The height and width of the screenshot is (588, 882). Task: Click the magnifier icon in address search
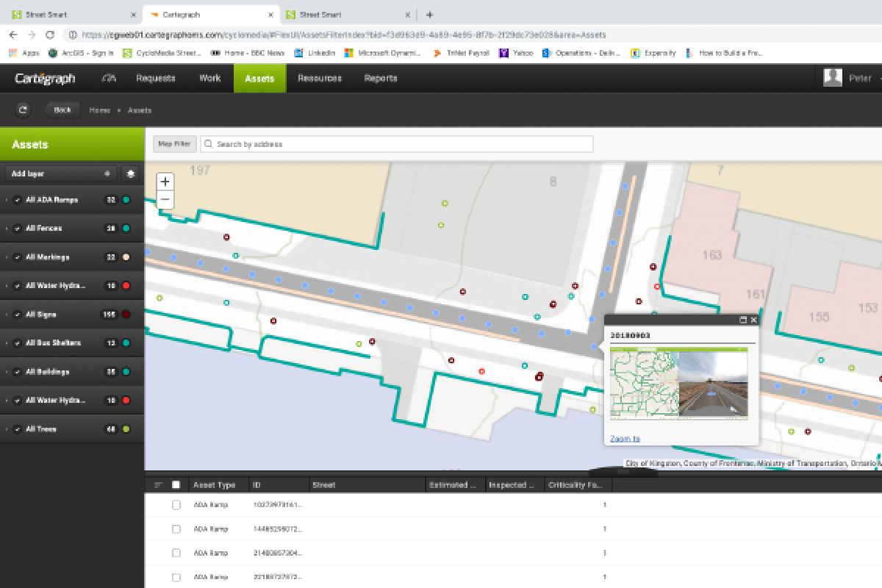pyautogui.click(x=209, y=144)
